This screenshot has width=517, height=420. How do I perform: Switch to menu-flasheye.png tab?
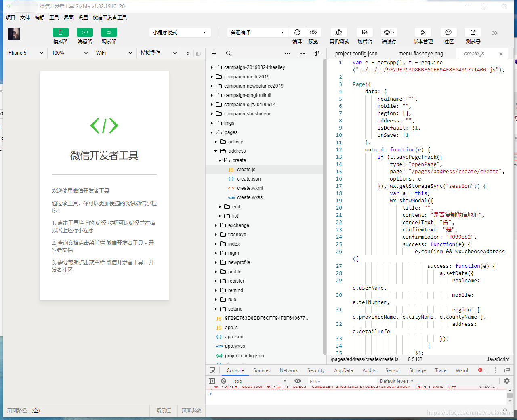(420, 53)
